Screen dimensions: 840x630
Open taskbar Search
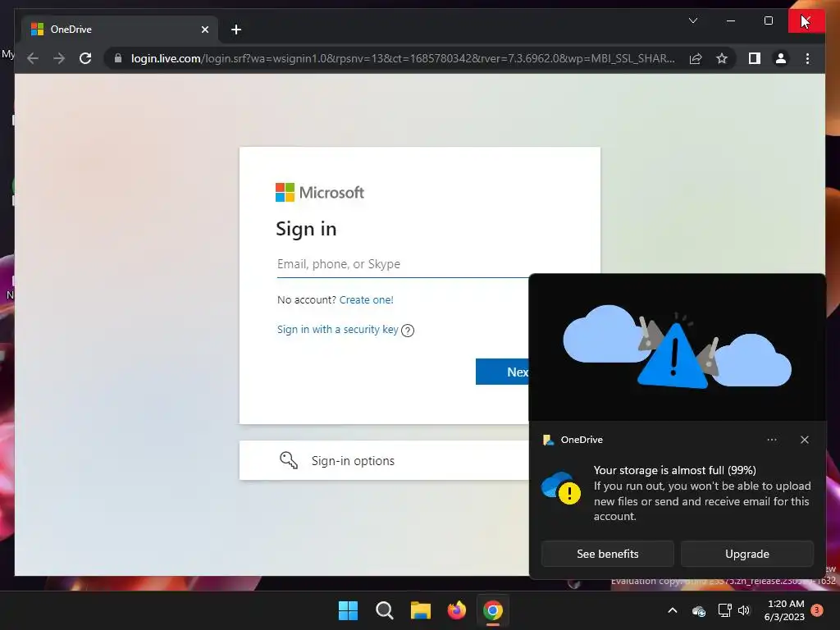point(384,610)
